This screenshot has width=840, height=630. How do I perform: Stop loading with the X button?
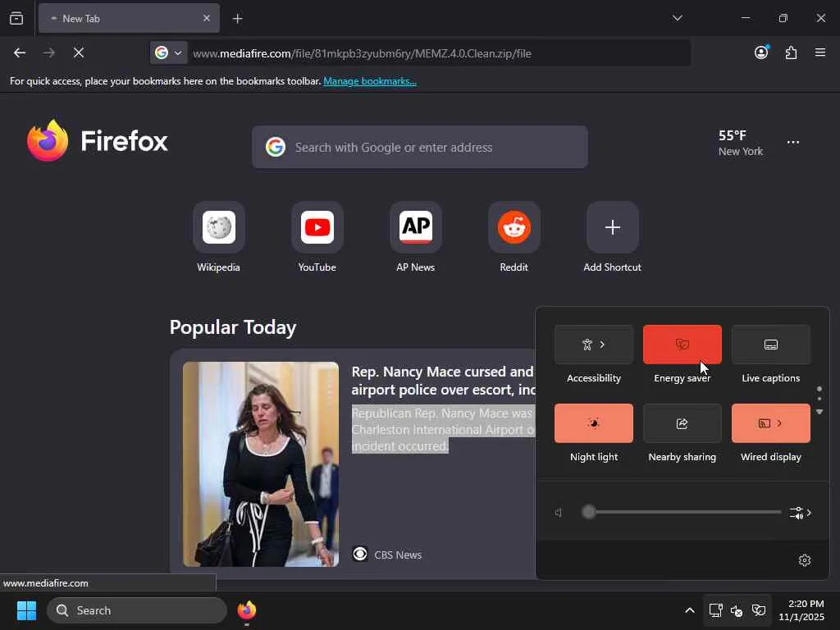[78, 52]
